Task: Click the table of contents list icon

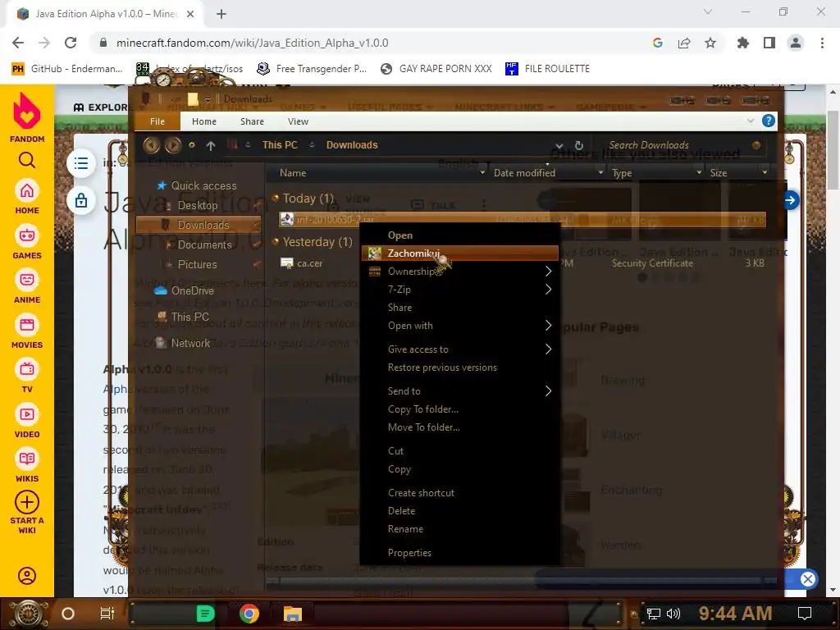Action: point(81,163)
